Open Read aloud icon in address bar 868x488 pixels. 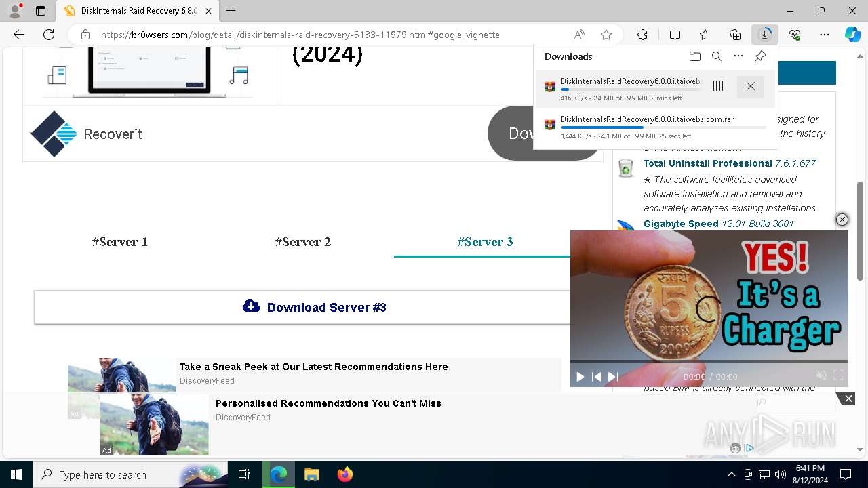tap(579, 35)
